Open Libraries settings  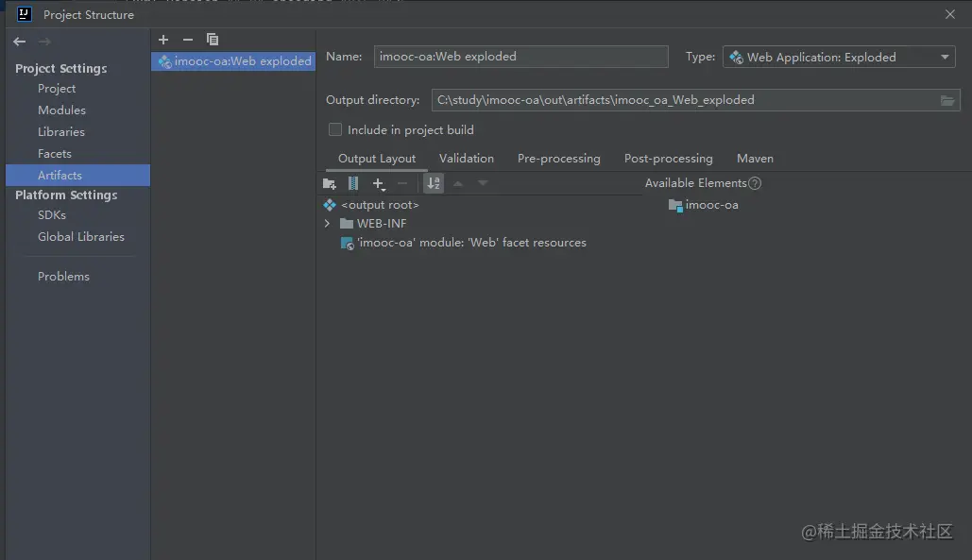60,132
